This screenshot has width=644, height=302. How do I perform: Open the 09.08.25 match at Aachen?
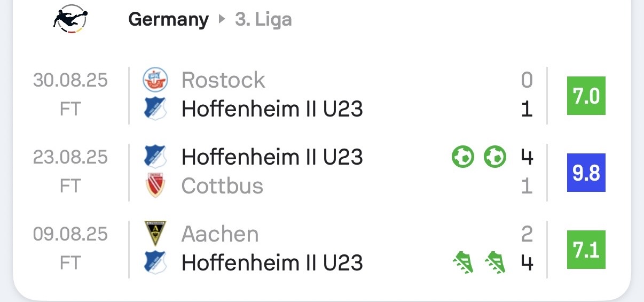pos(320,249)
